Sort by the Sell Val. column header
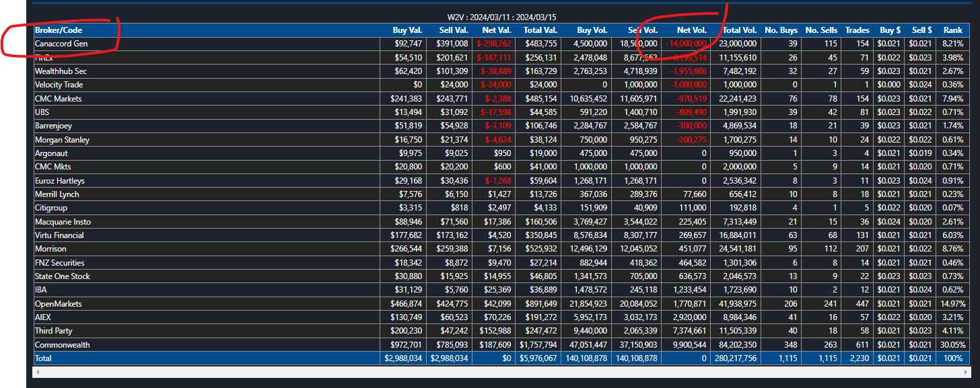Image resolution: width=980 pixels, height=388 pixels. tap(453, 30)
